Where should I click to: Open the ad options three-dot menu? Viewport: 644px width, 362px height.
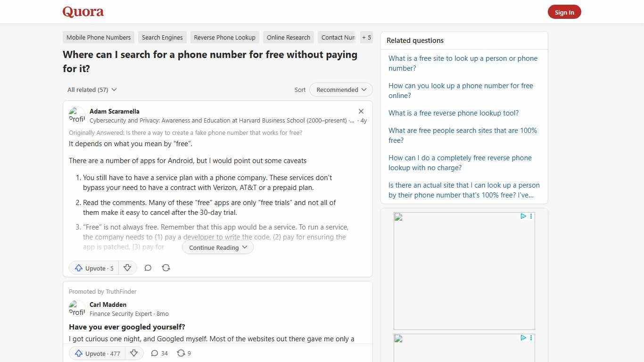(531, 216)
